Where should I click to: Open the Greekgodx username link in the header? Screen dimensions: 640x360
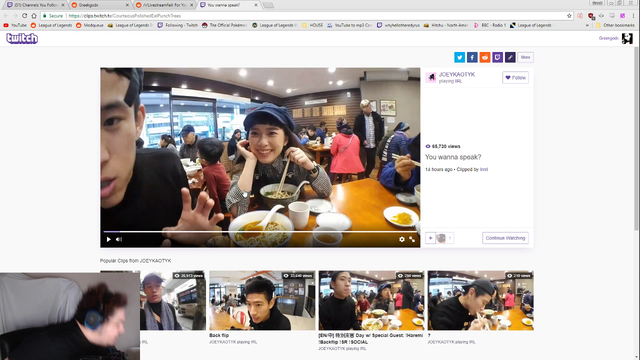coord(609,38)
